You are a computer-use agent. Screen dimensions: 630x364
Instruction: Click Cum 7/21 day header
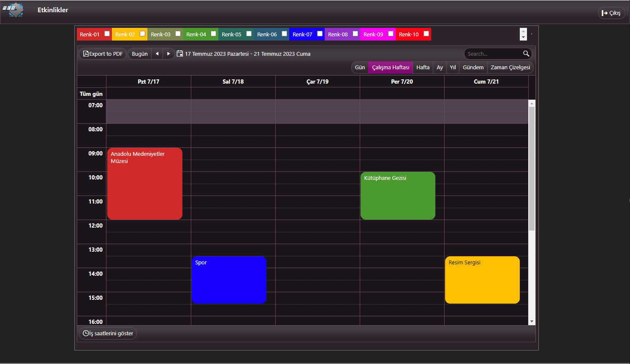point(486,81)
